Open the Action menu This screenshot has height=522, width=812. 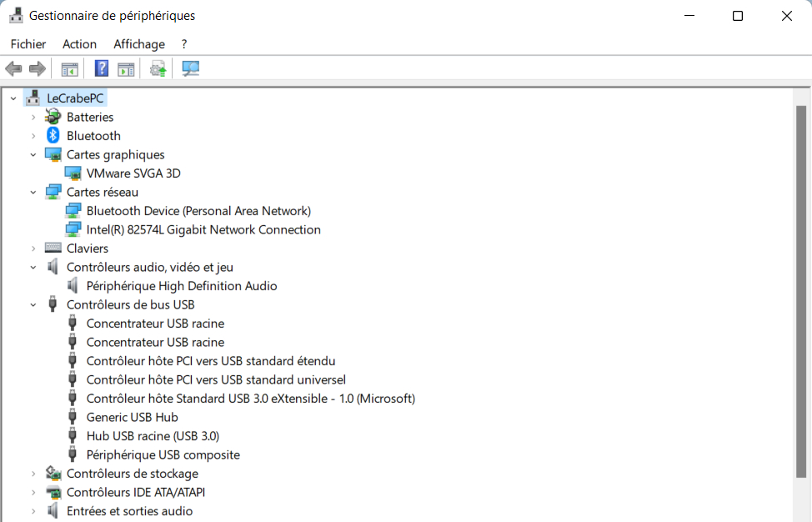(79, 44)
